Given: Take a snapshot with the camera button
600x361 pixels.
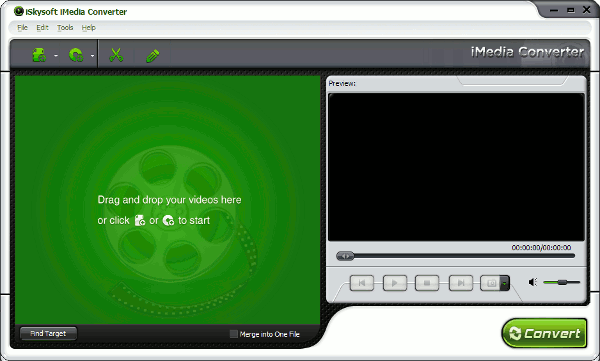Looking at the screenshot, I should (x=491, y=283).
